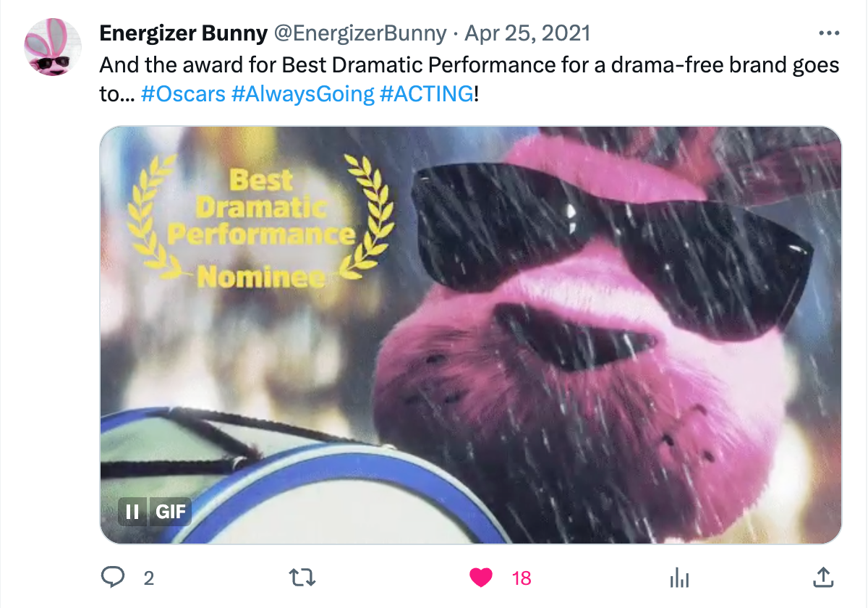The height and width of the screenshot is (608, 868).
Task: Open the Energizer Bunny avatar picture
Action: 54,47
